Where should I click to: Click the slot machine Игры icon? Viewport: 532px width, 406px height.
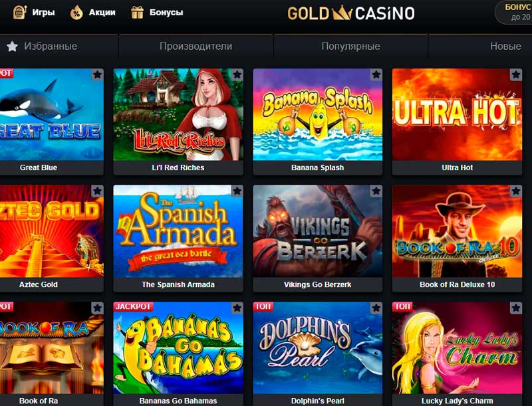(20, 12)
